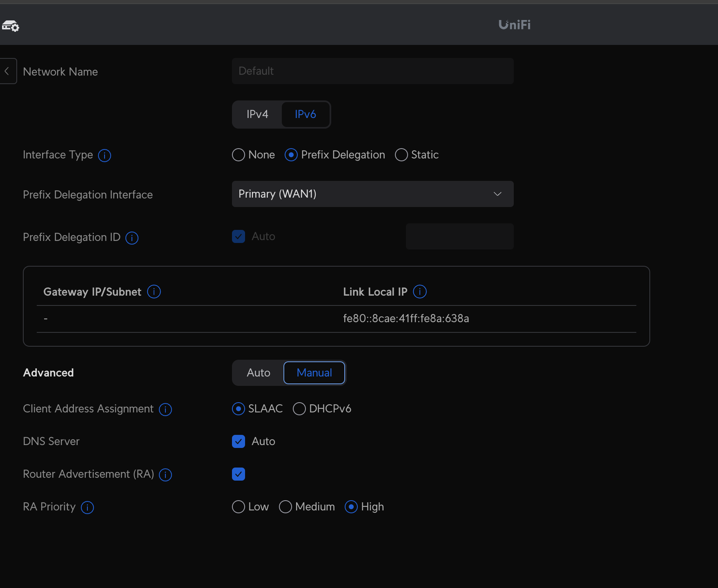Viewport: 718px width, 588px height.
Task: Show info for Prefix Delegation ID
Action: [132, 238]
